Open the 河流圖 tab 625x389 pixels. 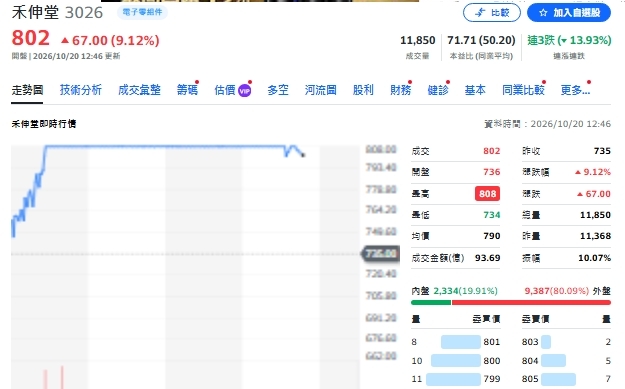pos(320,90)
